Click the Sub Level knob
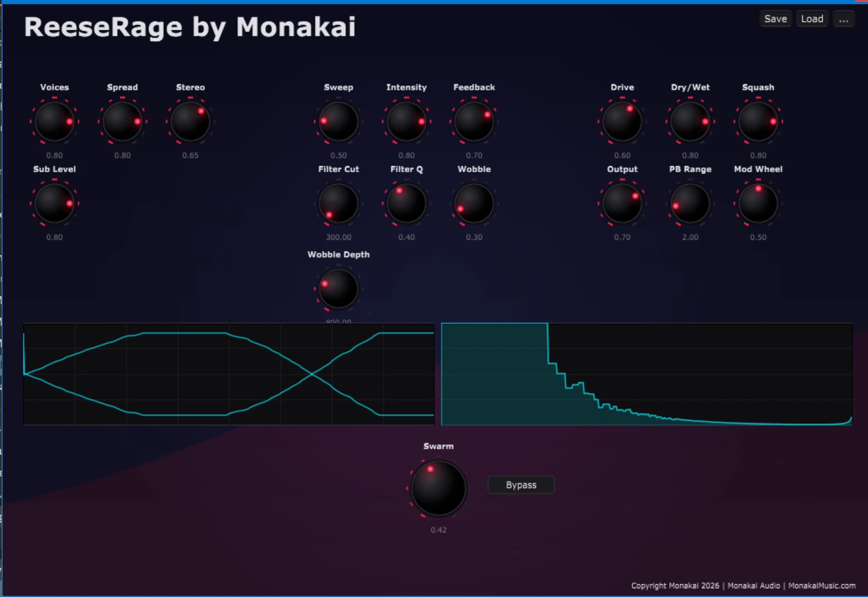 tap(55, 203)
